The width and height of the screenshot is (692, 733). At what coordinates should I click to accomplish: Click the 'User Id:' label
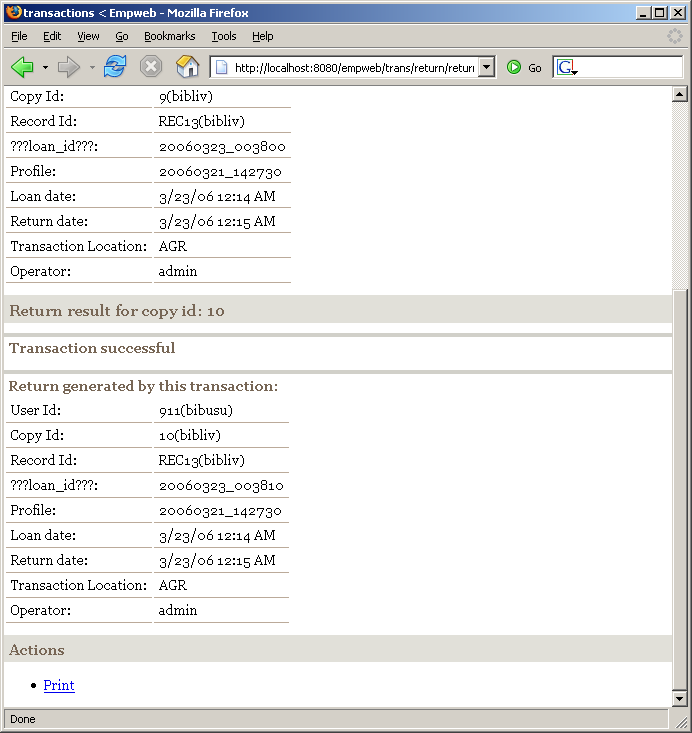click(x=36, y=410)
